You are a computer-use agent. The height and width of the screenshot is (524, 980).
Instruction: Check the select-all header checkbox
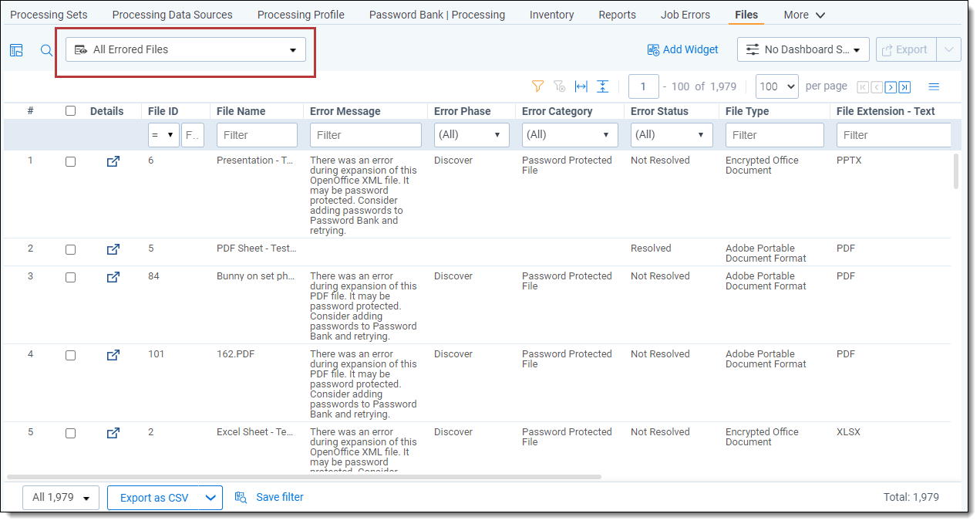tap(71, 111)
